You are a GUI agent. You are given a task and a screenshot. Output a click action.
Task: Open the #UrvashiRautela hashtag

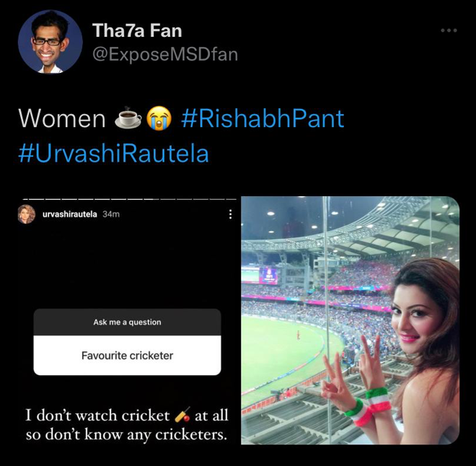pos(113,154)
